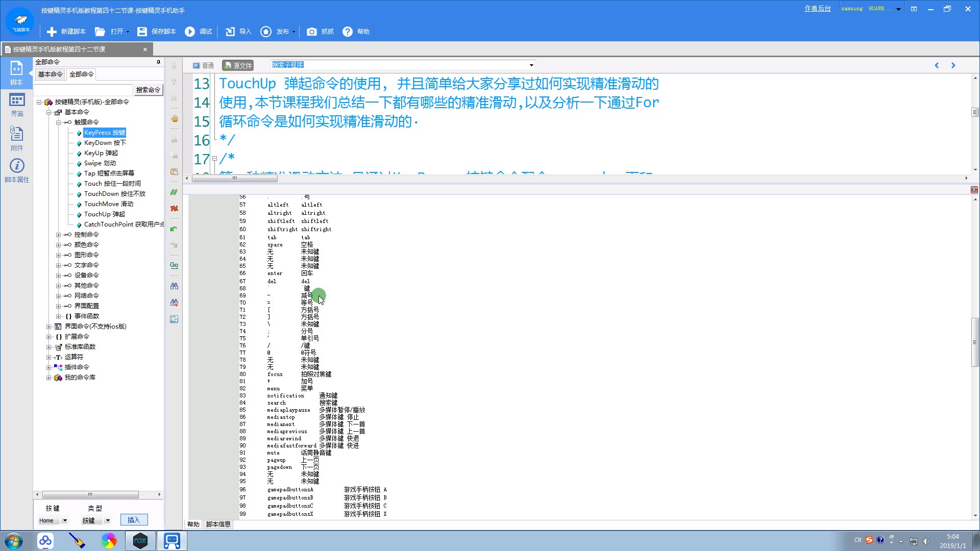Click the binoculars find icon
Image resolution: width=980 pixels, height=551 pixels.
click(174, 286)
